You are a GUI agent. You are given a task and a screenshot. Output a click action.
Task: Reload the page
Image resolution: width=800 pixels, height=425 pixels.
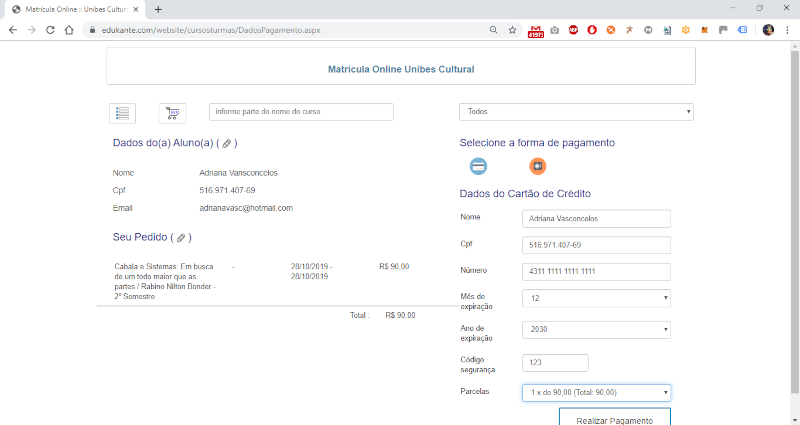coord(50,30)
